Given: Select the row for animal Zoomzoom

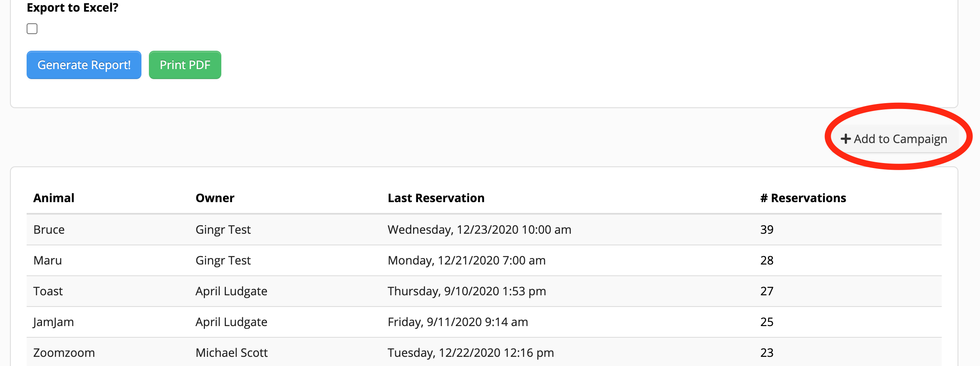Looking at the screenshot, I should pyautogui.click(x=64, y=352).
